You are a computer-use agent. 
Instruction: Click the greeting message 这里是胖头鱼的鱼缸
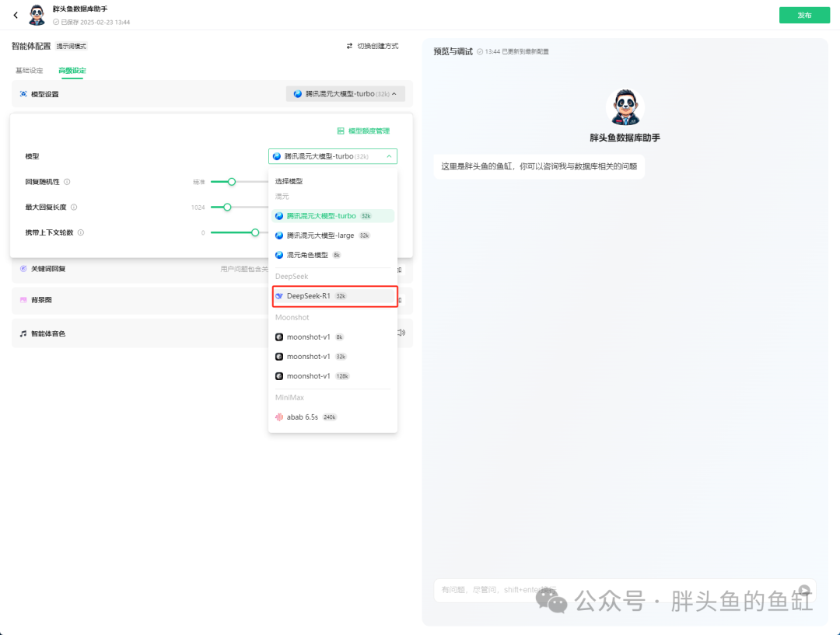[539, 166]
